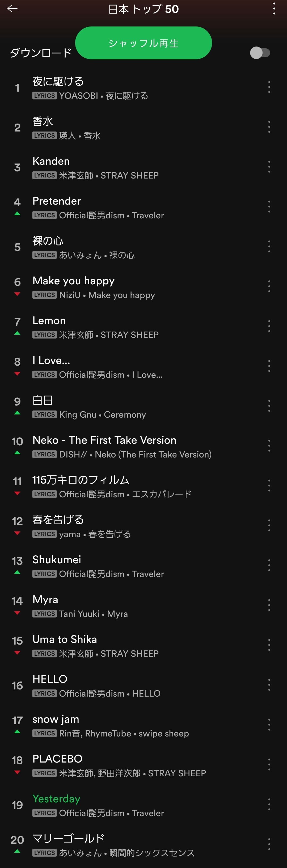Open playlist options three-dot menu in header
287x868 pixels.
(x=274, y=9)
